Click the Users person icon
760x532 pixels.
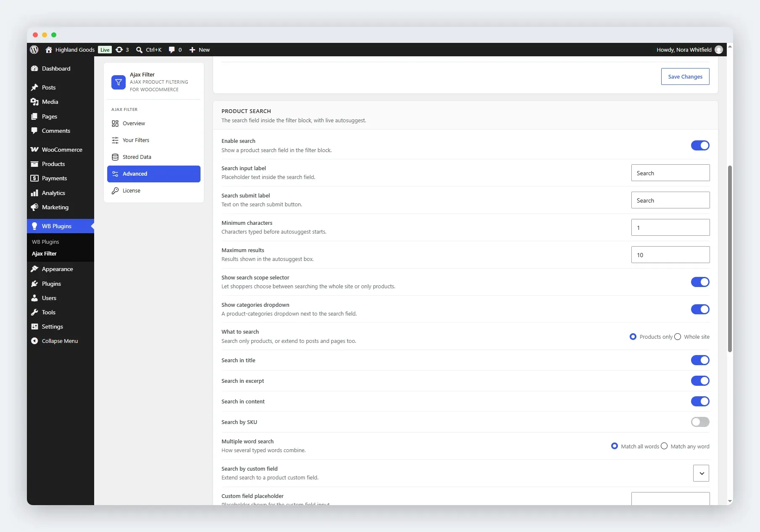(34, 298)
